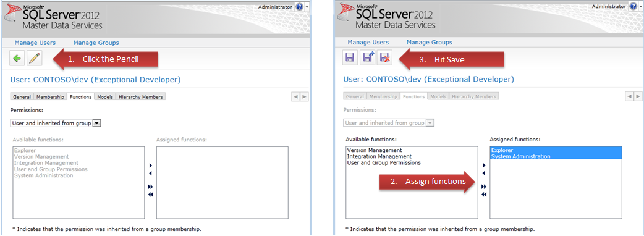This screenshot has height=236, width=644.
Task: Switch to Membership tab in left screenshot
Action: (50, 97)
